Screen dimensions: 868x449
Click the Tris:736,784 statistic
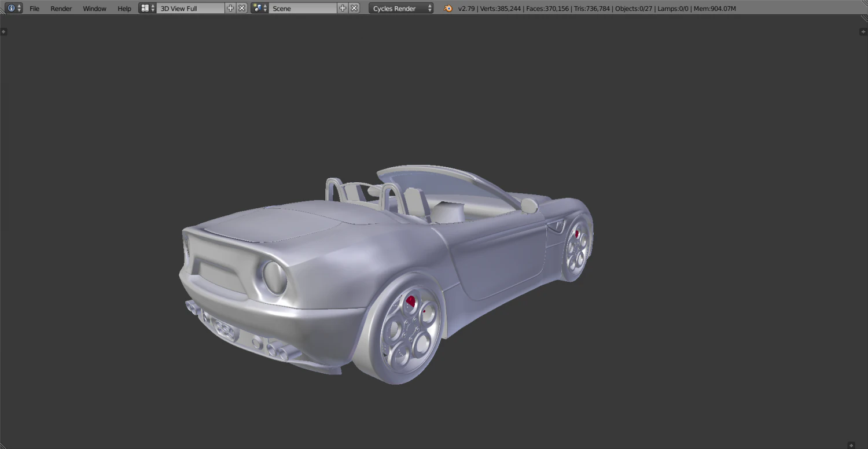click(x=592, y=9)
